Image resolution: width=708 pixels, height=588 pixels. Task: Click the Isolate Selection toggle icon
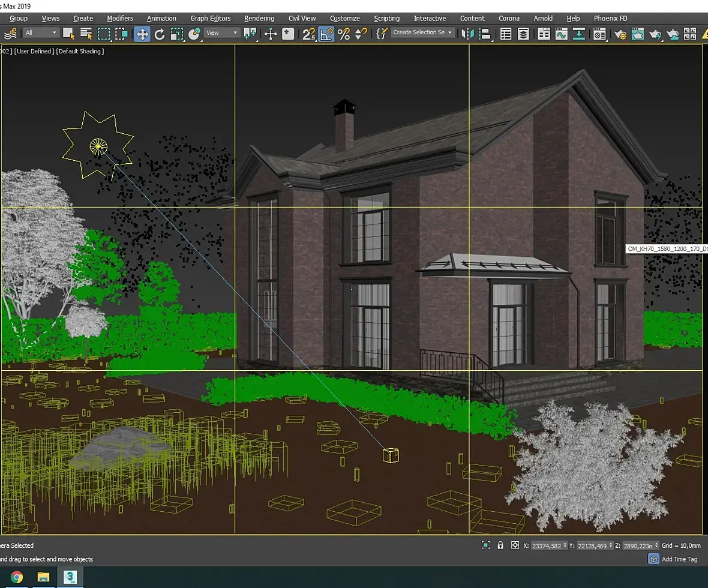pyautogui.click(x=486, y=545)
